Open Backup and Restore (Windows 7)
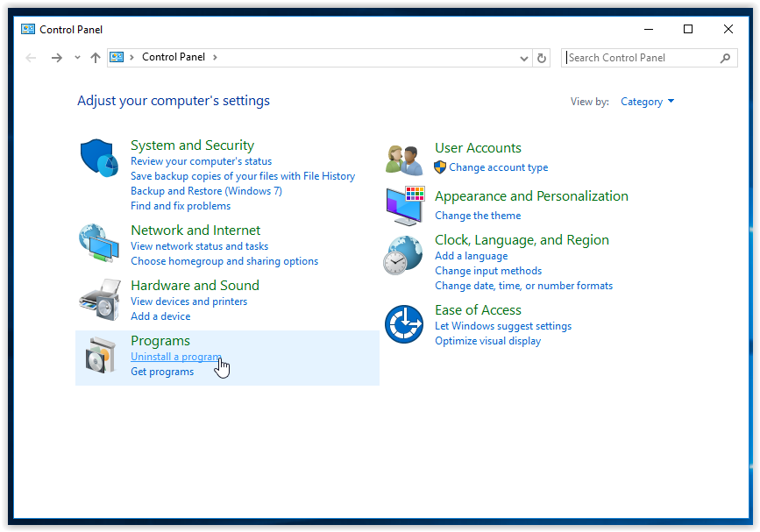 click(207, 191)
